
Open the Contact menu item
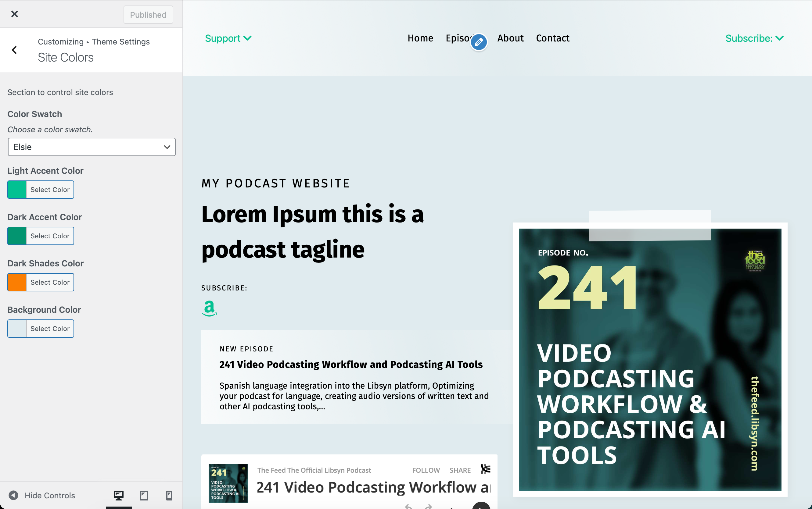coord(552,38)
